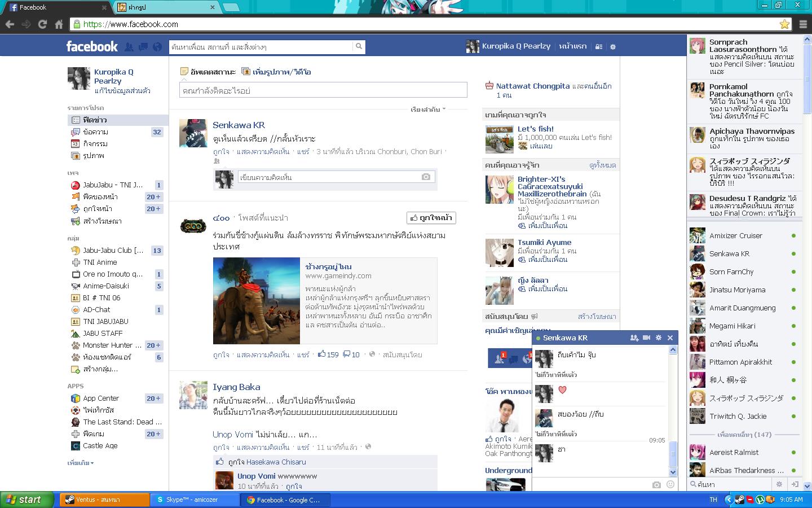Hide the chat sidebar with the arrow icon
The image size is (812, 508).
pos(795,484)
